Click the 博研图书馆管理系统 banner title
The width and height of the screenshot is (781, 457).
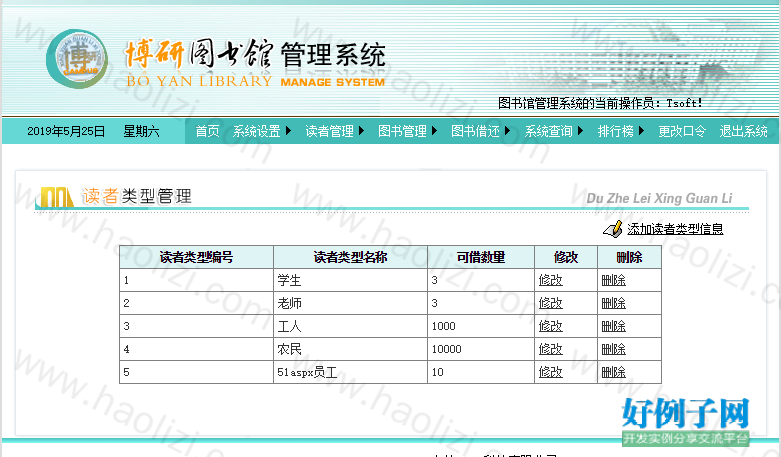tap(255, 55)
